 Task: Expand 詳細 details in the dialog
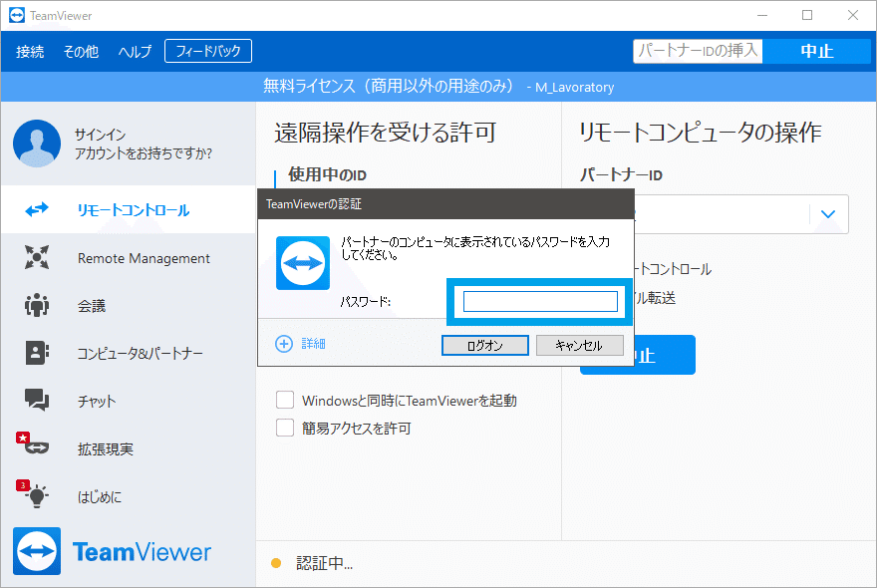pyautogui.click(x=313, y=344)
